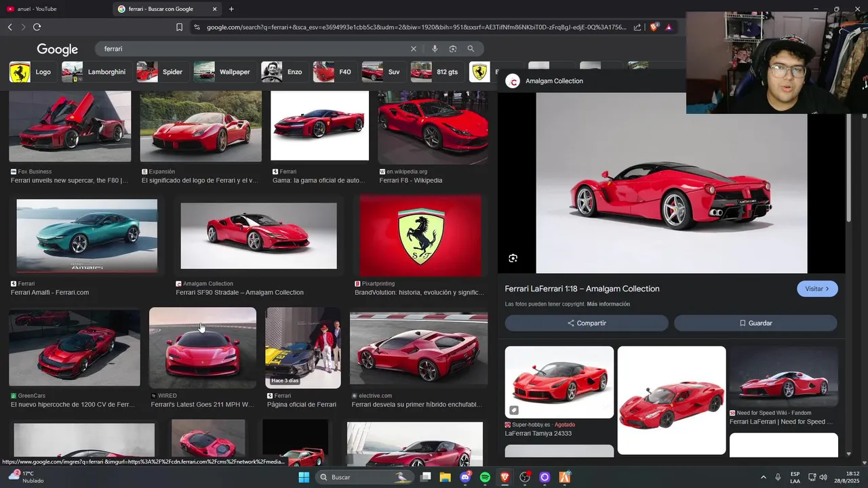This screenshot has width=868, height=488.
Task: Select the Lamborghini filter chip
Action: click(96, 72)
